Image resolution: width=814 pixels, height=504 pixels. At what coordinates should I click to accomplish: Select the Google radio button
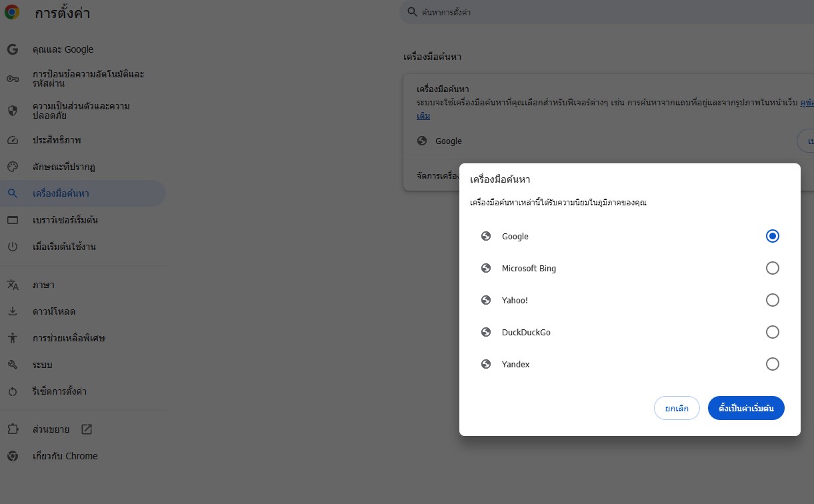773,236
